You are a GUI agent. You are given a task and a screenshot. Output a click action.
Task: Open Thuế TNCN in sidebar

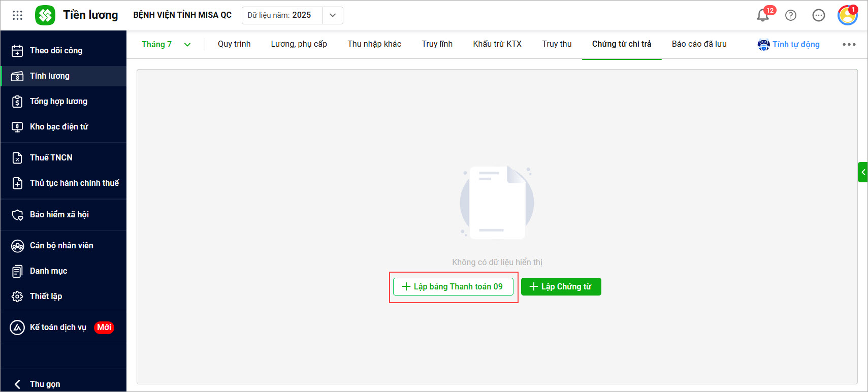click(63, 158)
